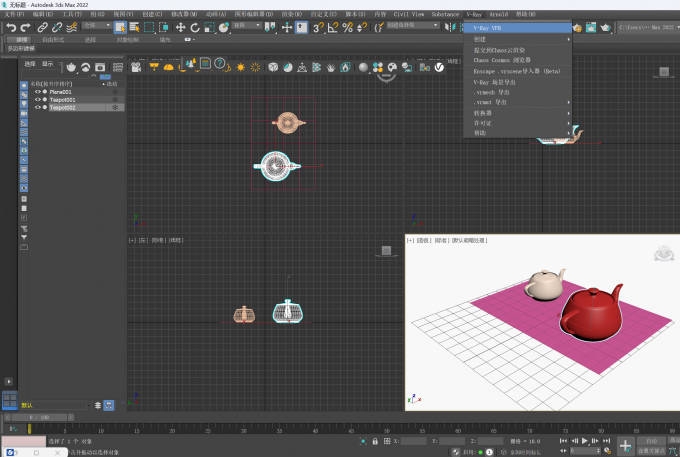Select the Unlink selection tool

click(57, 27)
